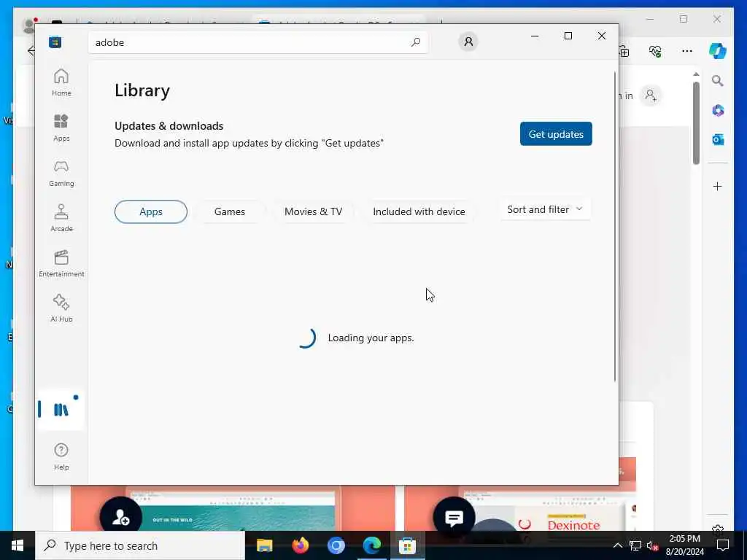Open the AI Hub section
The width and height of the screenshot is (747, 560).
(61, 308)
